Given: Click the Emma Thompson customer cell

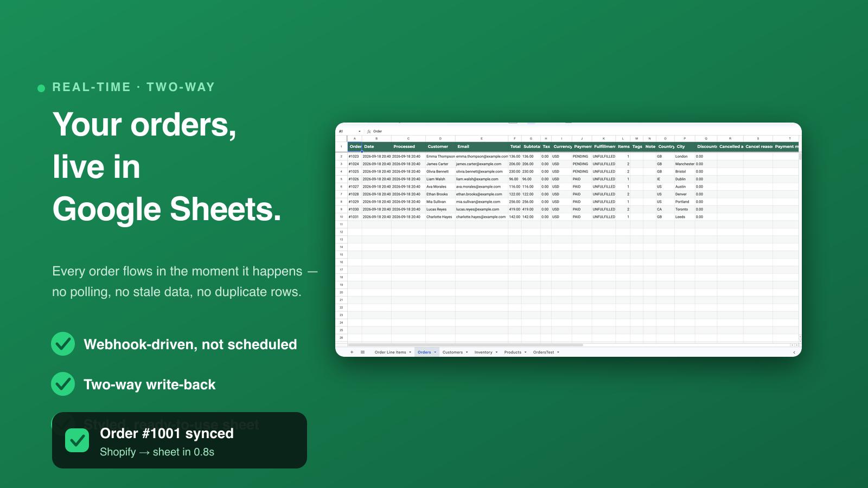Looking at the screenshot, I should tap(440, 156).
